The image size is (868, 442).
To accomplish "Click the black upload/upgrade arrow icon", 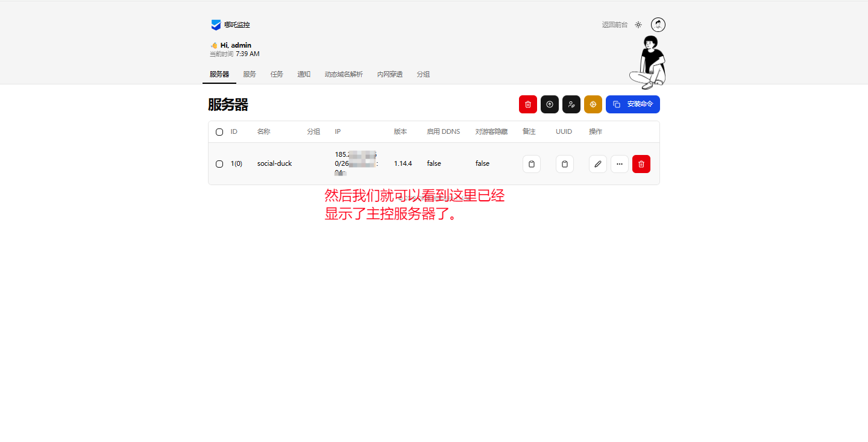I will click(x=549, y=104).
